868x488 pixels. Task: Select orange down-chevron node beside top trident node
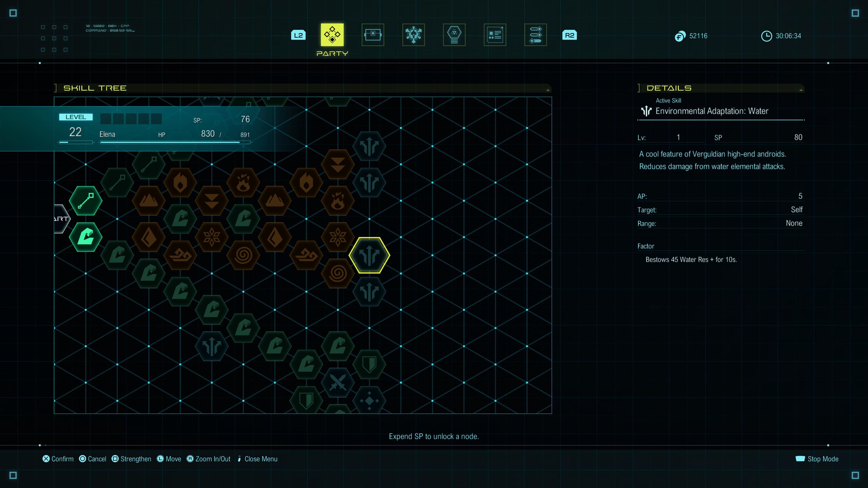tap(338, 164)
